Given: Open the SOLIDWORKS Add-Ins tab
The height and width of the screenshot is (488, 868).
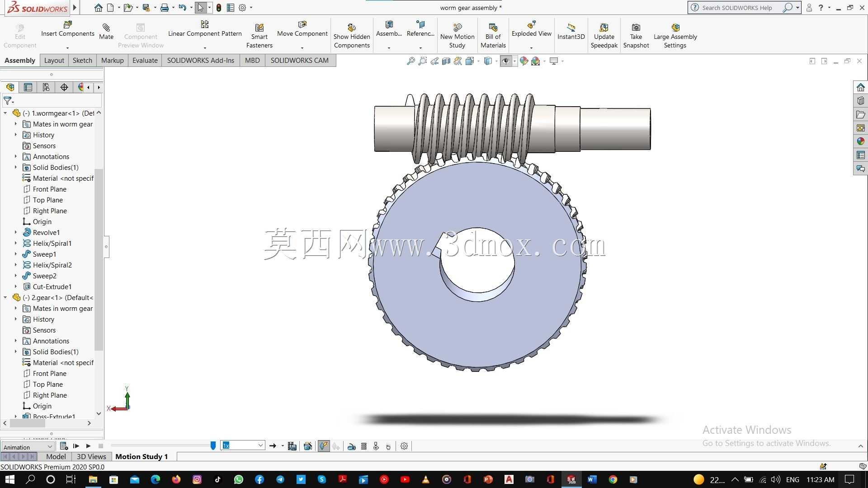Looking at the screenshot, I should tap(201, 61).
